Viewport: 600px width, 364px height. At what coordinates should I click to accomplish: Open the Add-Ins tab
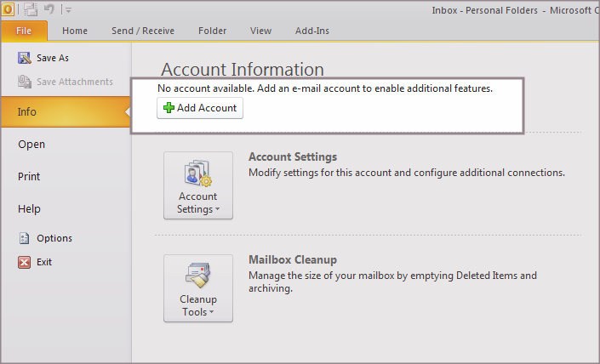[x=311, y=31]
